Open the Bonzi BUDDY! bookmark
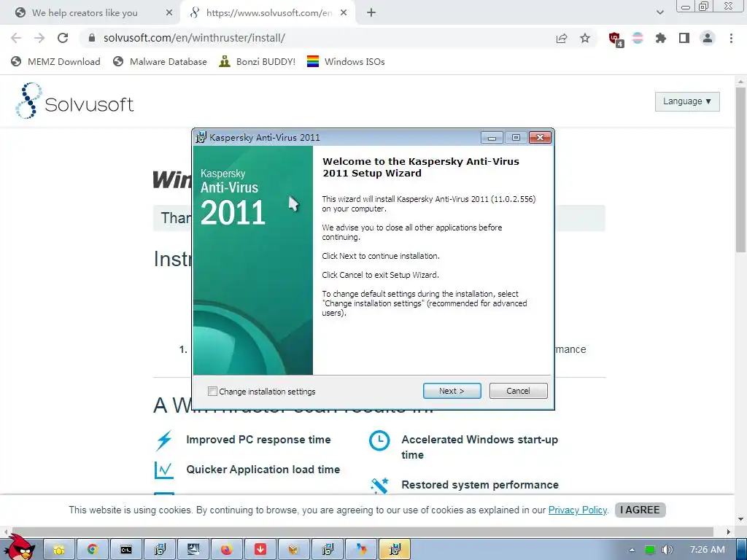The width and height of the screenshot is (747, 560). click(258, 61)
